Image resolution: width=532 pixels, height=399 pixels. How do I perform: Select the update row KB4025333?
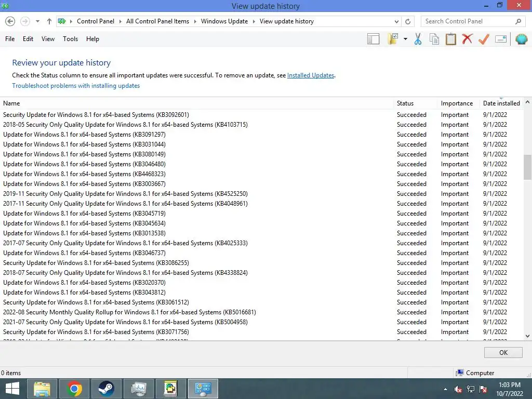click(x=261, y=243)
